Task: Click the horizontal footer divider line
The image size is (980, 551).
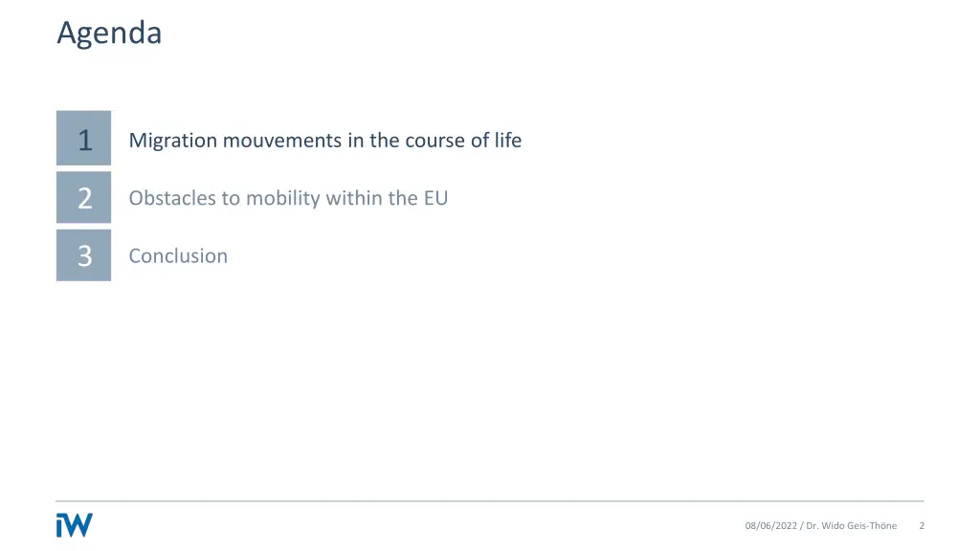Action: tap(490, 501)
